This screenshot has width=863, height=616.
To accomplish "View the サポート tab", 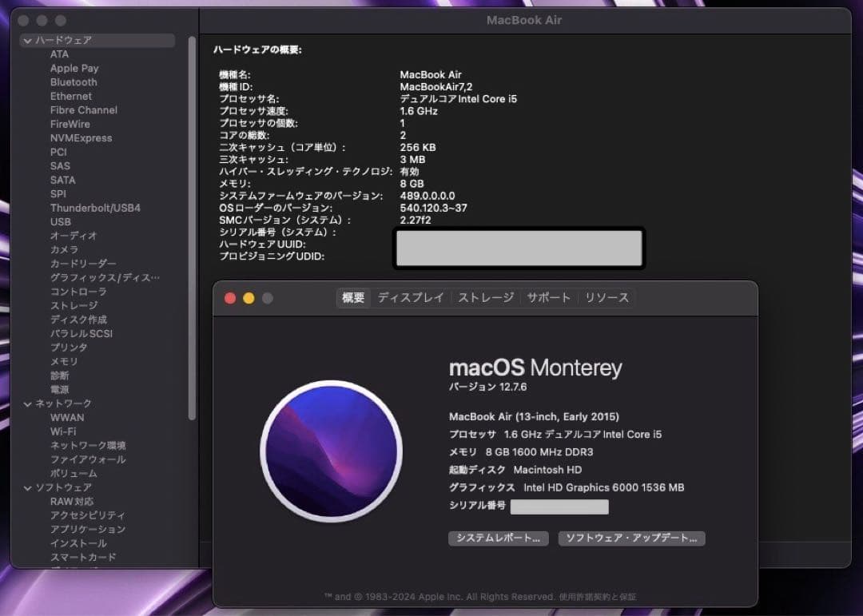I will point(548,297).
